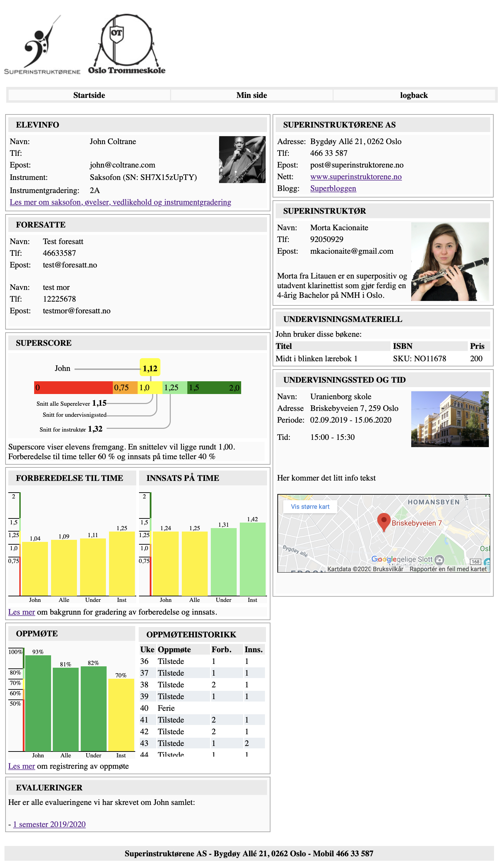The width and height of the screenshot is (503, 868).
Task: Open the Superbloggen blog link
Action: coord(333,189)
